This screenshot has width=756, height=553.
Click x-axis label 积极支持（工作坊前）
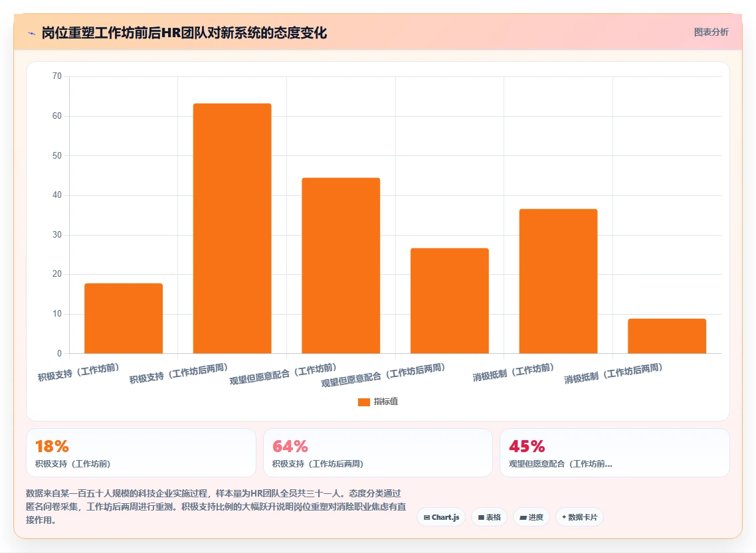point(78,372)
